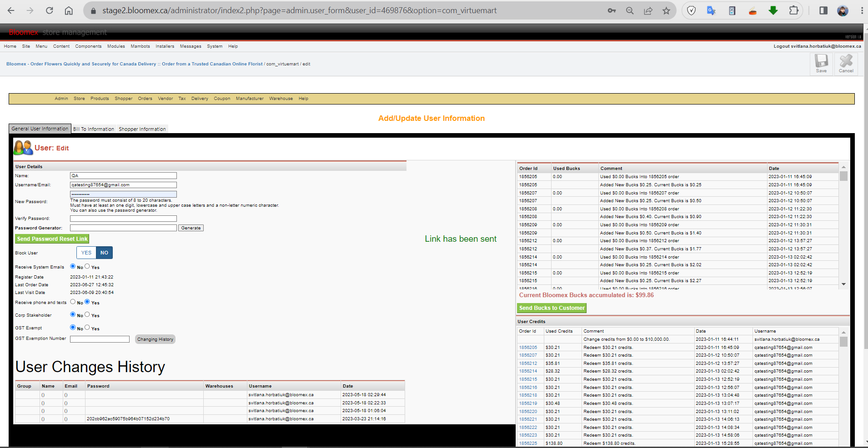868x448 pixels.
Task: Open the Warehouse menu in yellow bar
Action: pos(281,99)
